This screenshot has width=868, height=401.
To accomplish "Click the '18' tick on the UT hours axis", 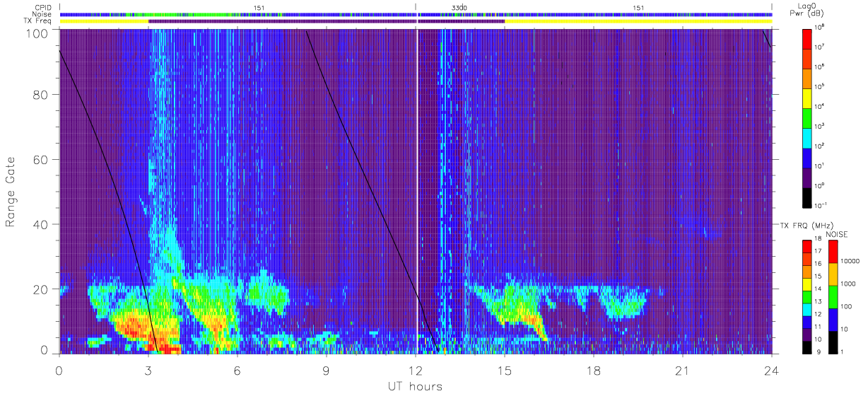I will click(593, 371).
